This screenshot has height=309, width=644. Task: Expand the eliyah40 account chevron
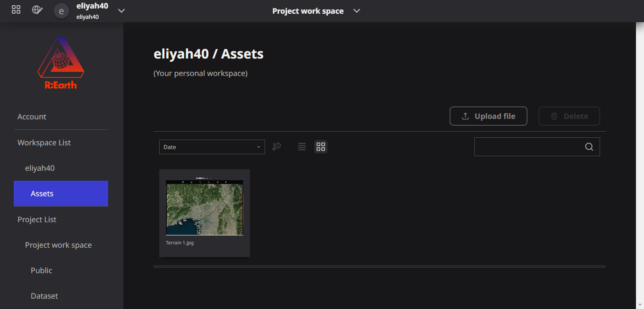pyautogui.click(x=121, y=11)
